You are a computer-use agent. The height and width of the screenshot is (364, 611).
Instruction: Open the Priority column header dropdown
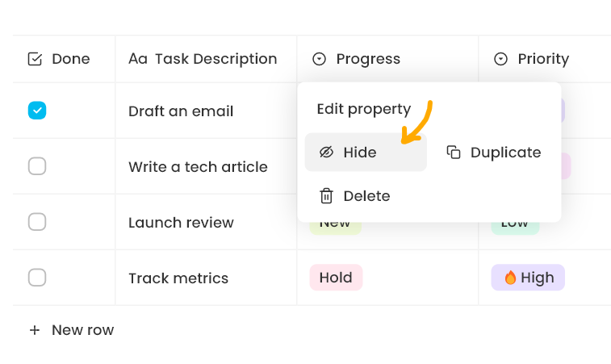pyautogui.click(x=542, y=59)
